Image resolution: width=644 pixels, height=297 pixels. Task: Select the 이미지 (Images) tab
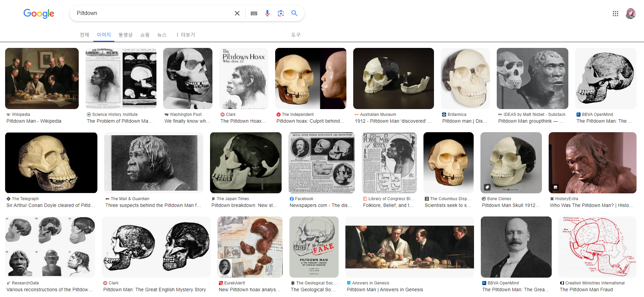(104, 35)
